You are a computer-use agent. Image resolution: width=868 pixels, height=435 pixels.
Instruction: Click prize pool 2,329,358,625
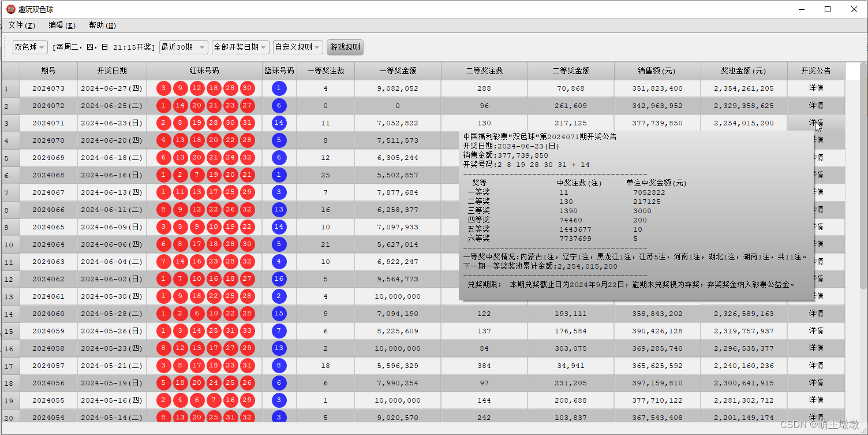[x=744, y=106]
